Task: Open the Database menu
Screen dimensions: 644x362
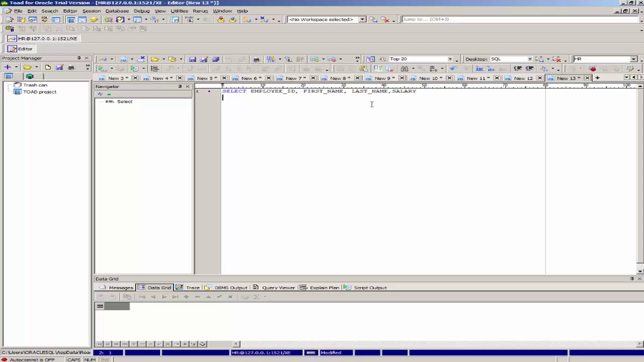Action: (117, 11)
